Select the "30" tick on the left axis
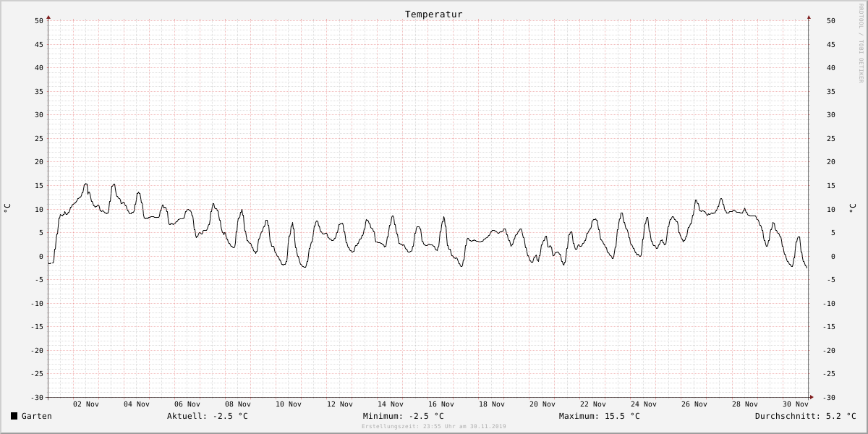 pyautogui.click(x=39, y=115)
